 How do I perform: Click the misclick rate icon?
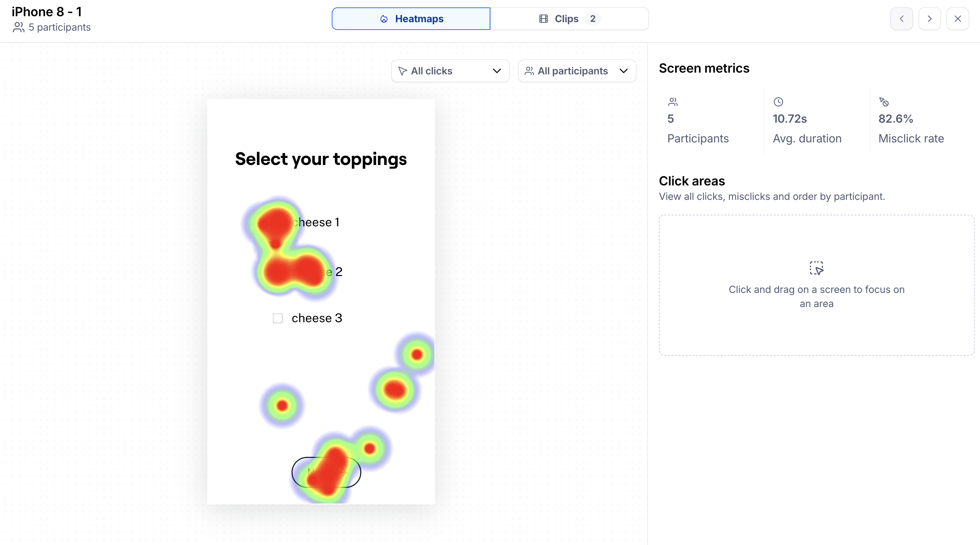point(884,102)
